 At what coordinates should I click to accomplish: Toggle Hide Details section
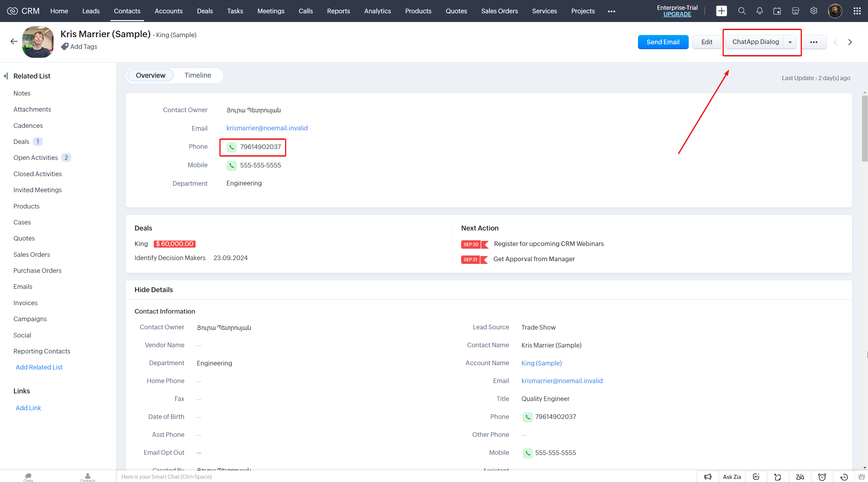[154, 290]
